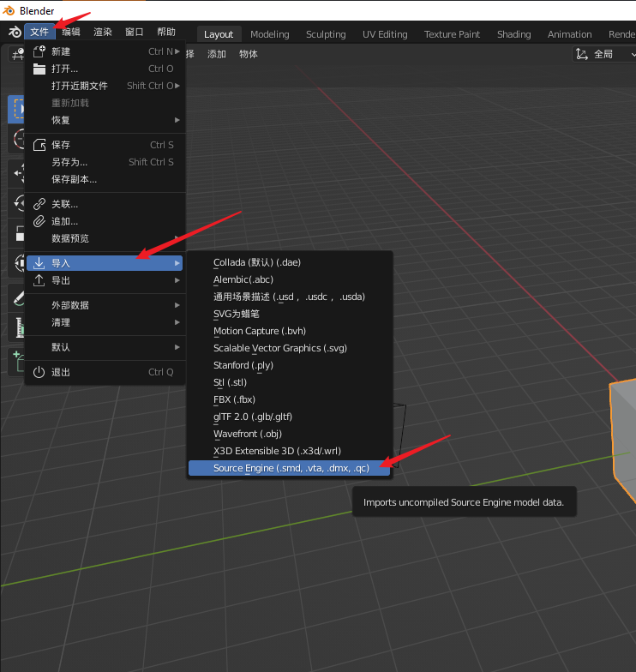The image size is (636, 672).
Task: Expand the 外部数据 (External Data) submenu
Action: tap(105, 305)
